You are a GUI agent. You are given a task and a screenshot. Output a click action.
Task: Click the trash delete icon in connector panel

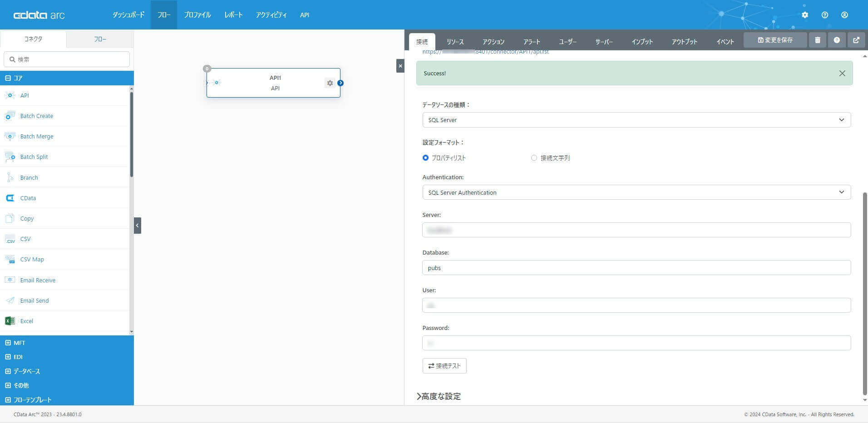pos(818,40)
